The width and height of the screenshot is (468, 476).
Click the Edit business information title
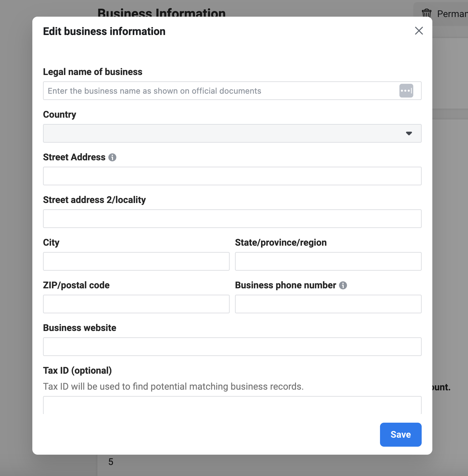pyautogui.click(x=104, y=31)
